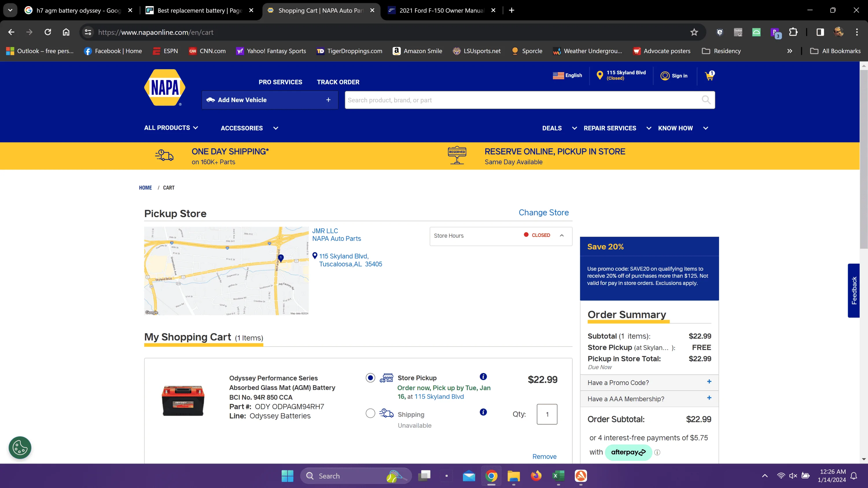Click the Afterpay info icon
Image resolution: width=868 pixels, height=488 pixels.
point(657,452)
